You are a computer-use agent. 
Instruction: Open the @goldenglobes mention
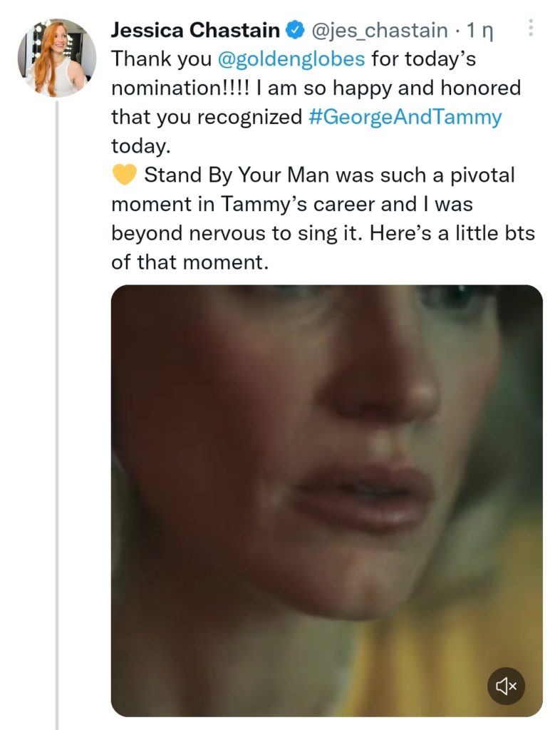[291, 58]
